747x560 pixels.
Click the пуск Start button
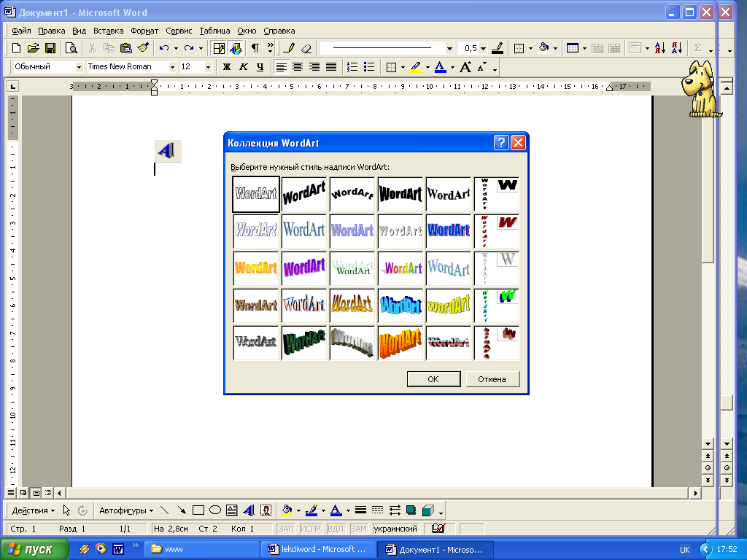click(34, 549)
